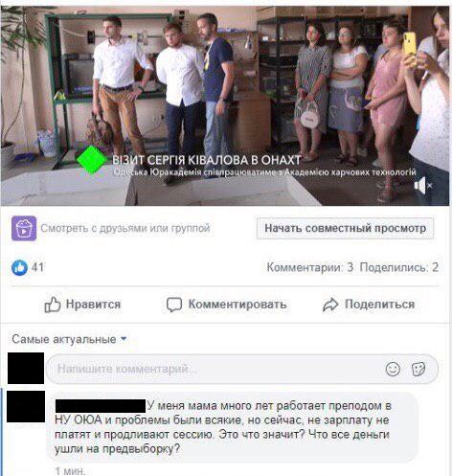Open 'Комментарии: 3' comments count

pos(310,267)
